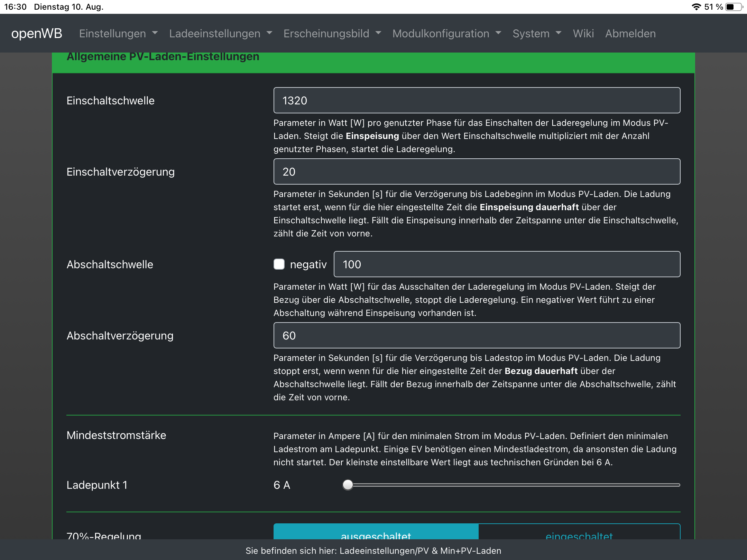Expand the Ladeeinstellungen dropdown menu
Image resolution: width=747 pixels, height=560 pixels.
pyautogui.click(x=220, y=34)
